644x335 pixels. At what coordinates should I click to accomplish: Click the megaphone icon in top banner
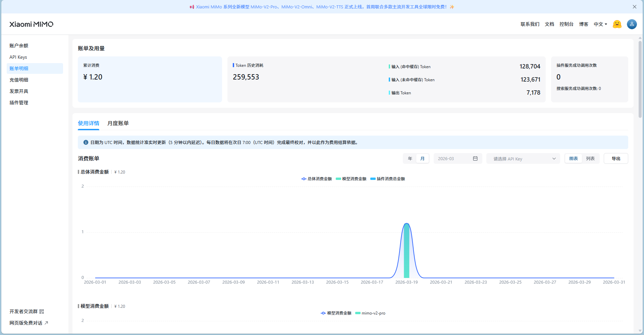(192, 7)
